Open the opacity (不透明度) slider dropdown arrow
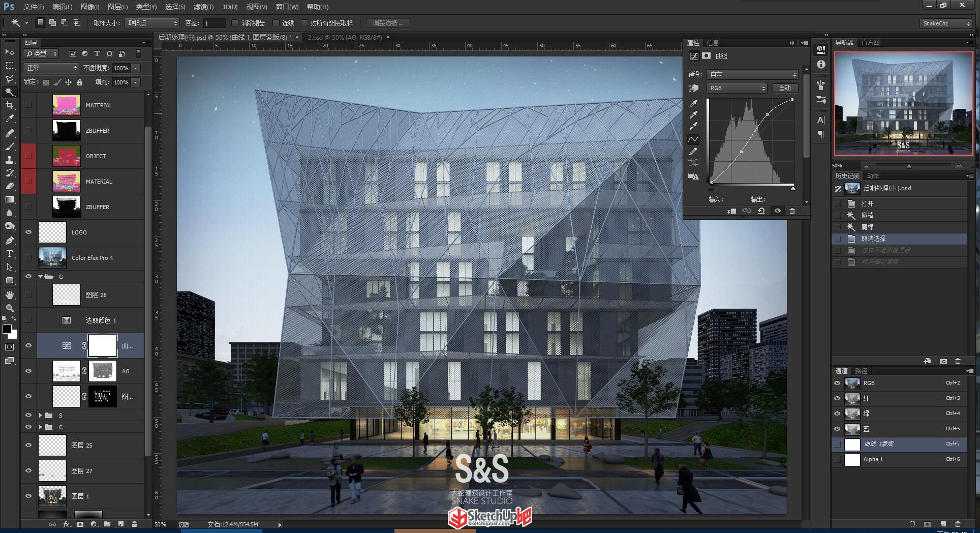Viewport: 980px width, 533px height. [x=136, y=68]
